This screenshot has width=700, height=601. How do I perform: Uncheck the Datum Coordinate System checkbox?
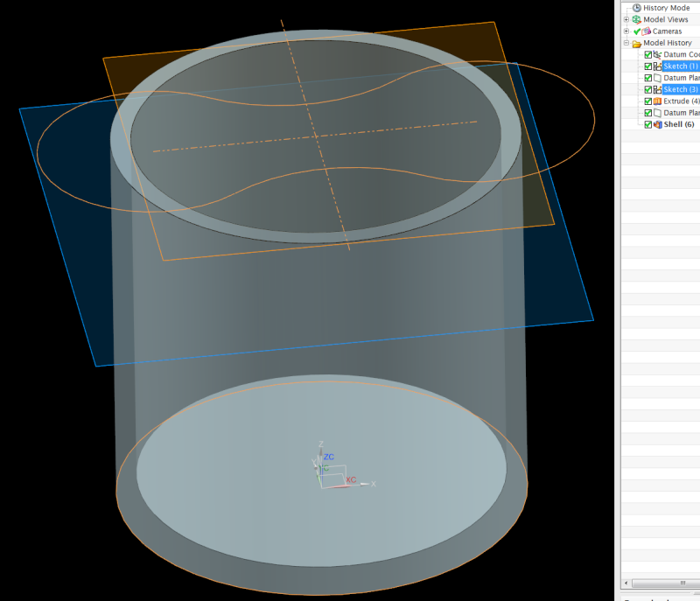tap(648, 54)
